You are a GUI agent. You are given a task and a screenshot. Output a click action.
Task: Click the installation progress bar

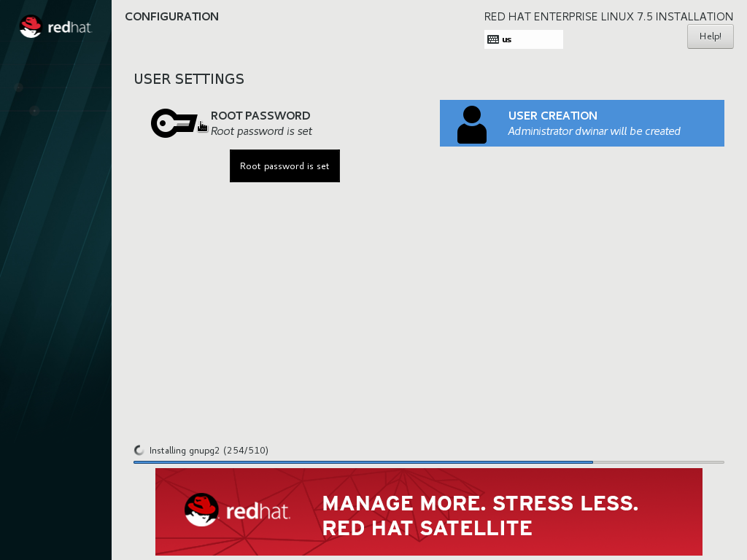[429, 462]
